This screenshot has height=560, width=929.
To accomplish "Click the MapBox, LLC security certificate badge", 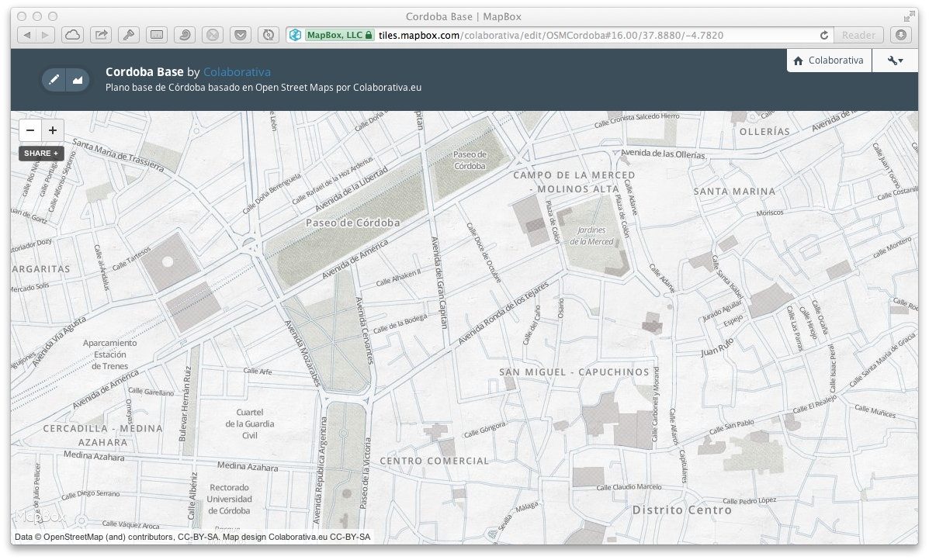I will pyautogui.click(x=339, y=35).
